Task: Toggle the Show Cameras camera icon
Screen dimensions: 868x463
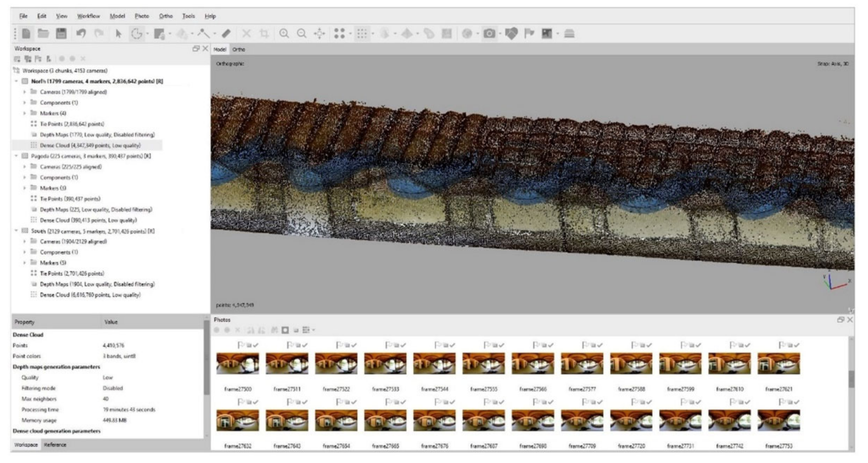Action: tap(489, 33)
